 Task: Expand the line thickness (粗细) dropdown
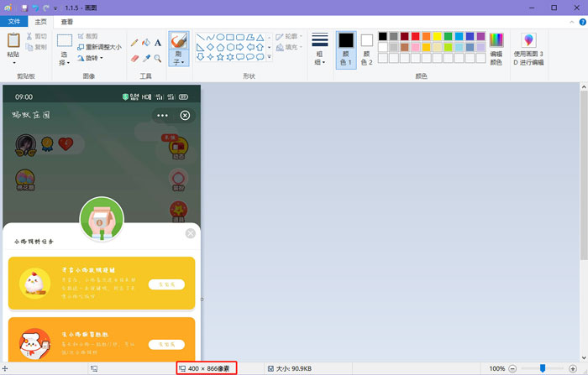[319, 49]
